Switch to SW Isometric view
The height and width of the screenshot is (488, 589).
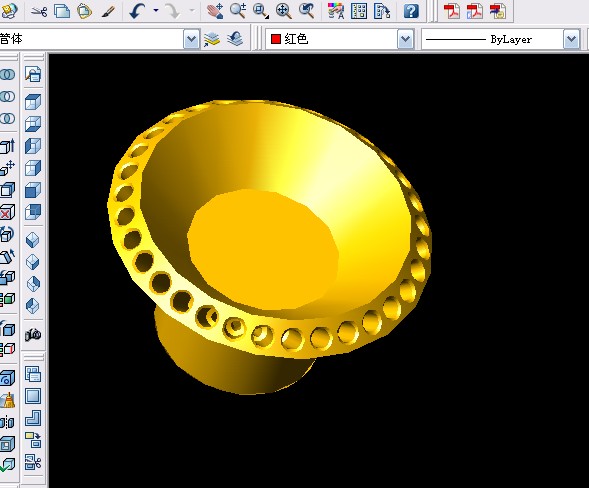coord(33,240)
